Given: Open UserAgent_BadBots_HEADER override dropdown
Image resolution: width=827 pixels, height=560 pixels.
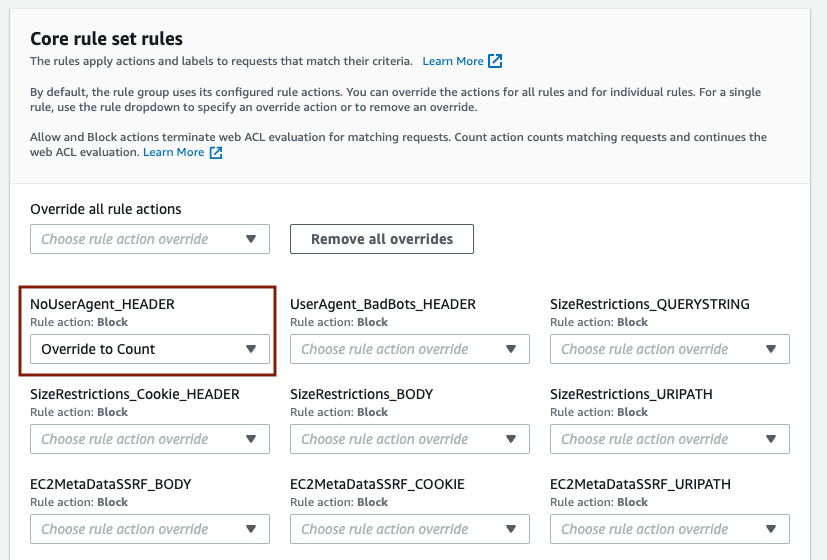Looking at the screenshot, I should (410, 349).
